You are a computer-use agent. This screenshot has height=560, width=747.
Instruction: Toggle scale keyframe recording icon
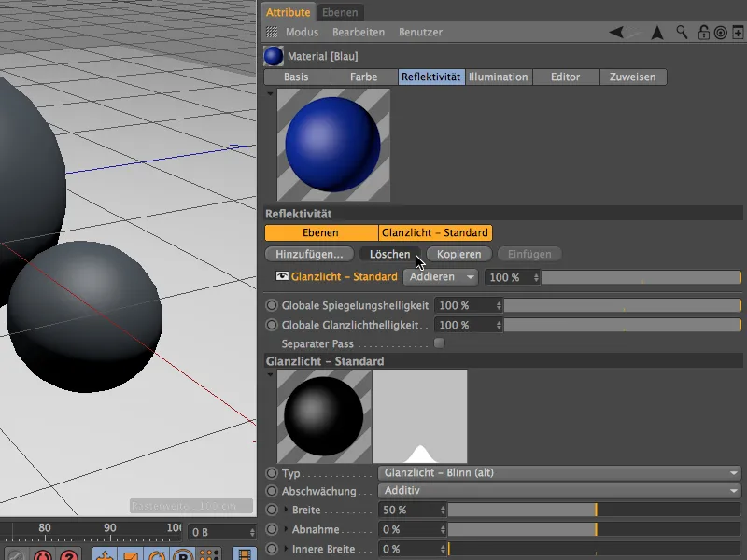131,555
